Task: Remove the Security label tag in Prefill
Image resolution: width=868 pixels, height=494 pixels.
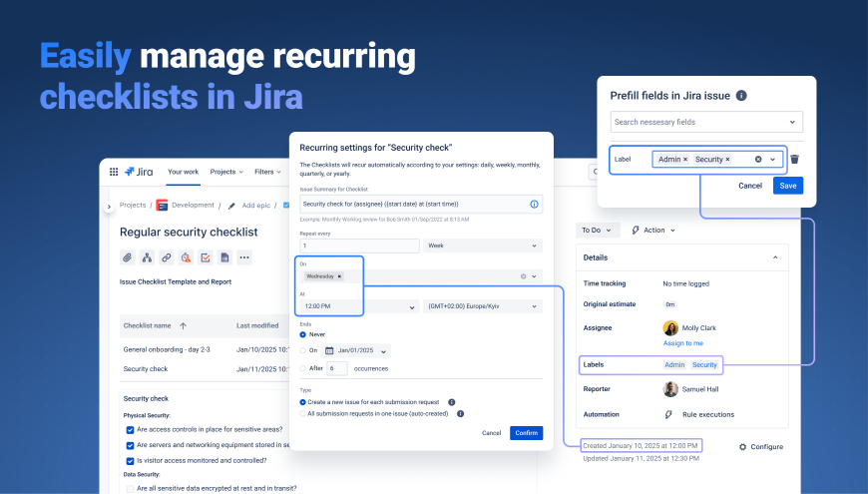Action: 727,160
